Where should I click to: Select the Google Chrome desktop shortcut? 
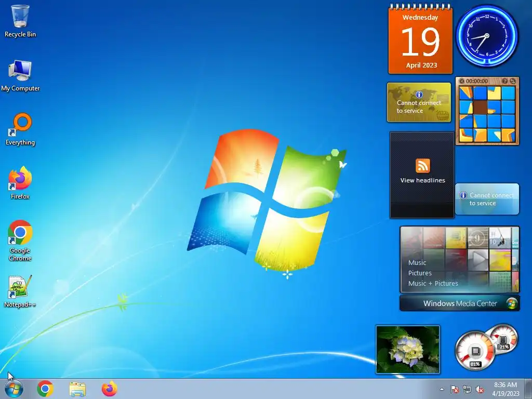coord(20,241)
